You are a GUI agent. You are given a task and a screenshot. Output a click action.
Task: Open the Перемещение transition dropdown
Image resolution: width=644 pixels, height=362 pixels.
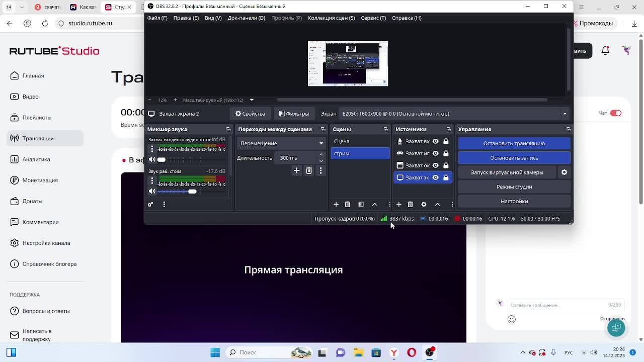pos(281,143)
